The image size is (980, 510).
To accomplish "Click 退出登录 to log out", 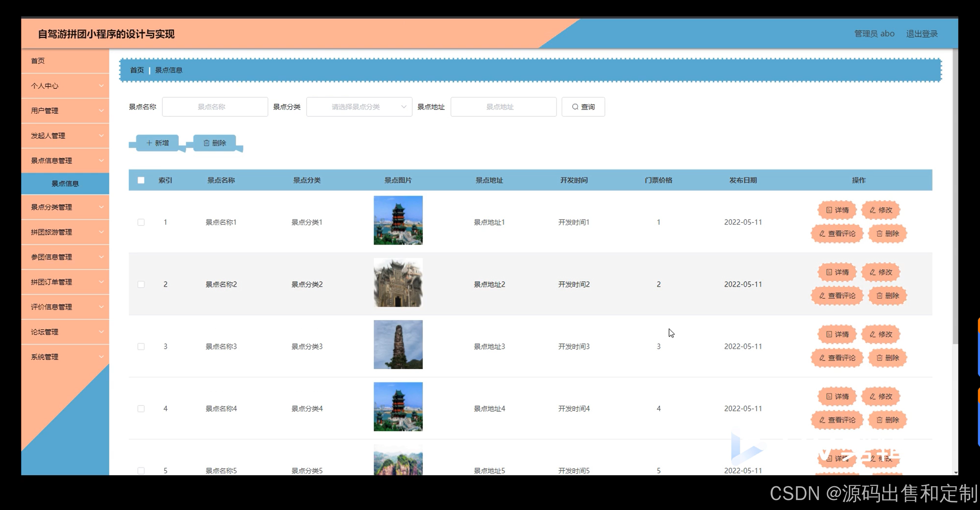I will pos(921,34).
